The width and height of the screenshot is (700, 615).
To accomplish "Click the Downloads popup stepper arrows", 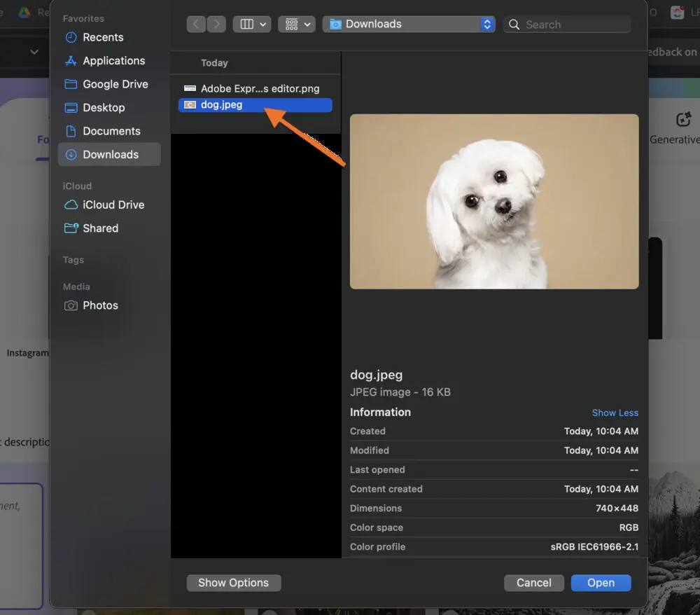I will click(487, 24).
